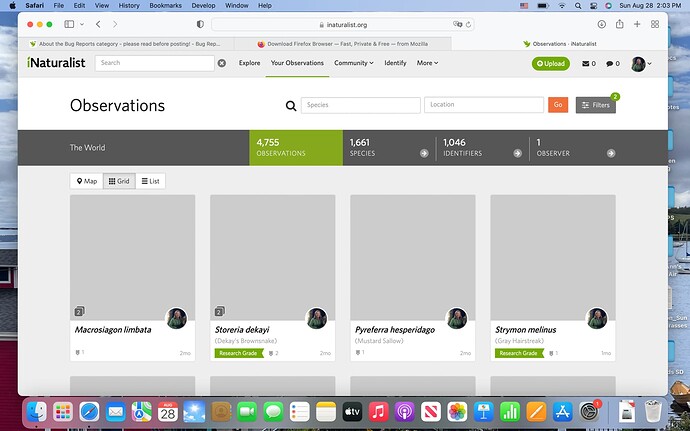
Task: Open Pyreferra hesperidago observation thumbnail
Action: 413,258
